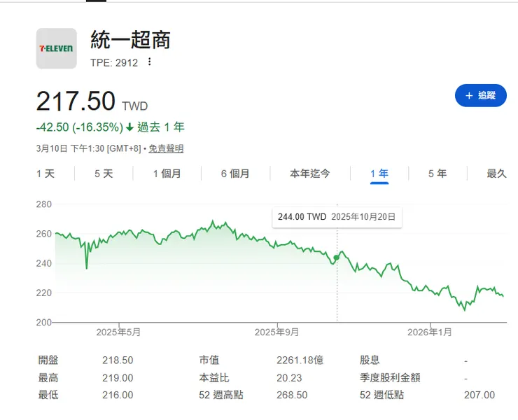Image resolution: width=518 pixels, height=420 pixels.
Task: Click the 200 y-axis label
Action: point(44,322)
